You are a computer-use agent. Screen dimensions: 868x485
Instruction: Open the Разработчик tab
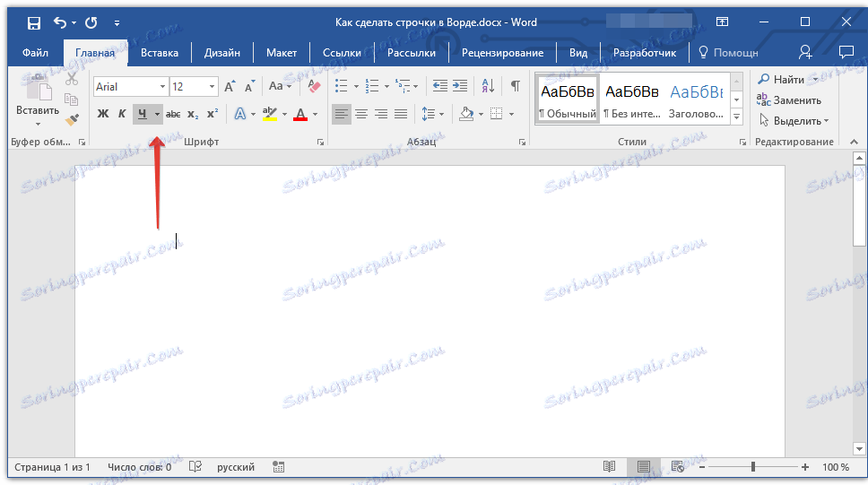pyautogui.click(x=645, y=53)
